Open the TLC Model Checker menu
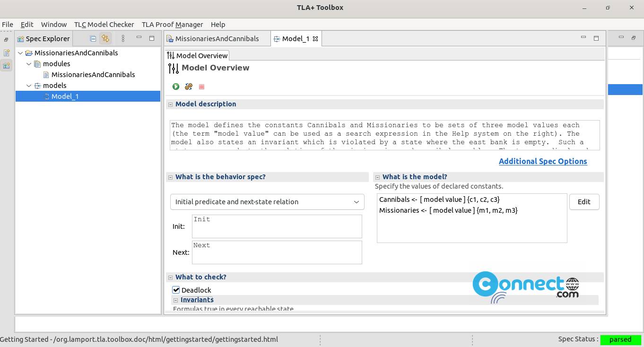Screen dimensions: 644x347 point(104,25)
